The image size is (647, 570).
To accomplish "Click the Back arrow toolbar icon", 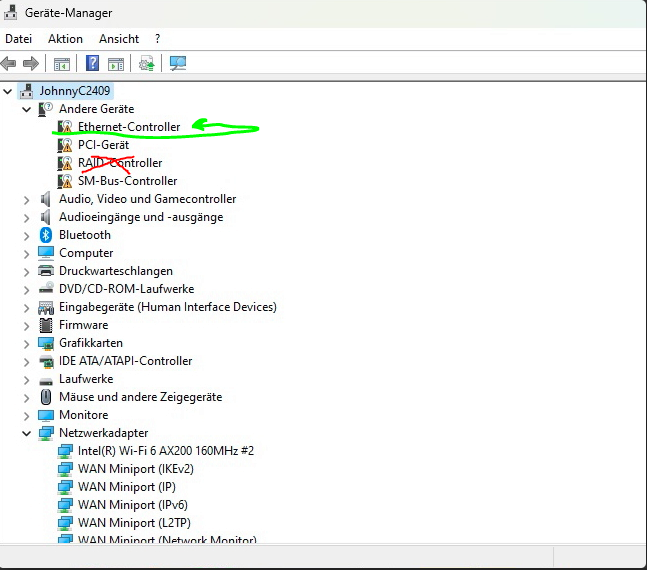I will coord(8,64).
